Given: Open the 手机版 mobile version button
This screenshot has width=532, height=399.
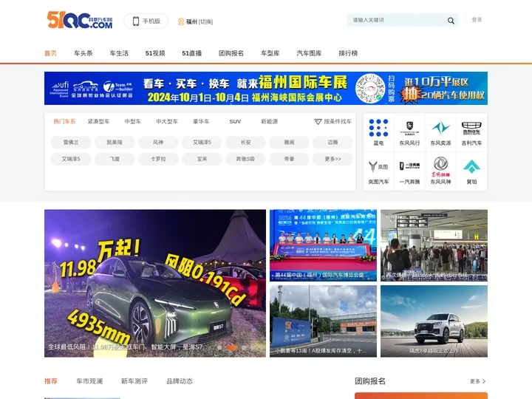Looking at the screenshot, I should (146, 21).
